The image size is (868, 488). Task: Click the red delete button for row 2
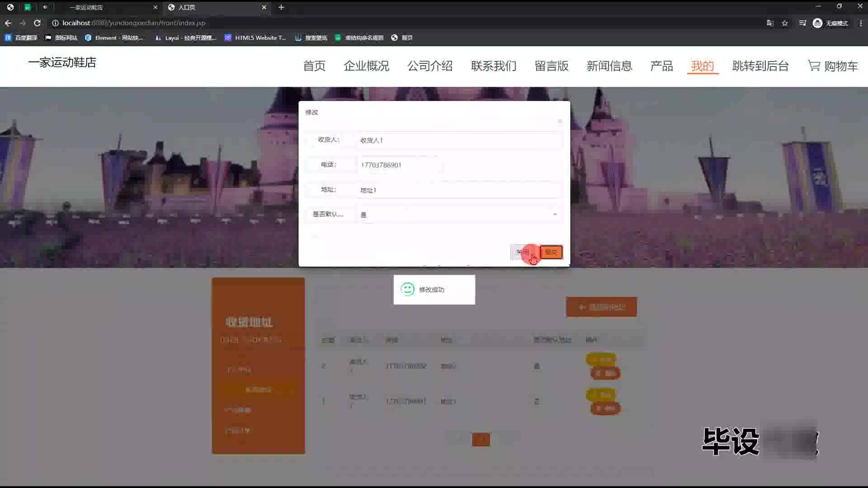(x=605, y=373)
